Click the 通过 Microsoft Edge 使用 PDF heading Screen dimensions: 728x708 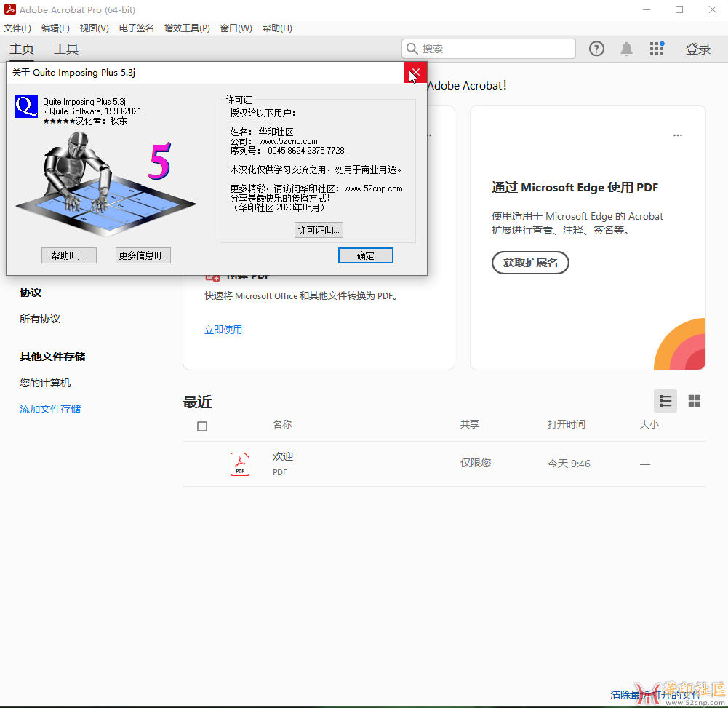coord(575,187)
